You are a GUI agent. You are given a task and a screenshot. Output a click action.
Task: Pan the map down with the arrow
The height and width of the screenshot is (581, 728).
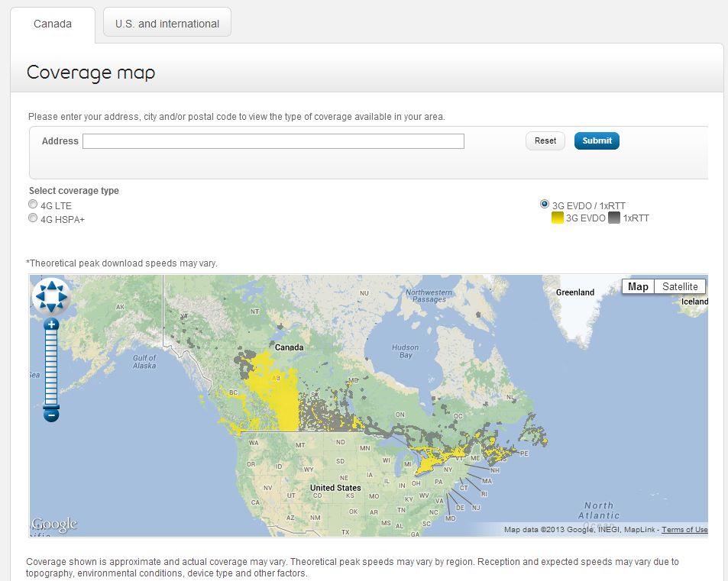pos(52,307)
